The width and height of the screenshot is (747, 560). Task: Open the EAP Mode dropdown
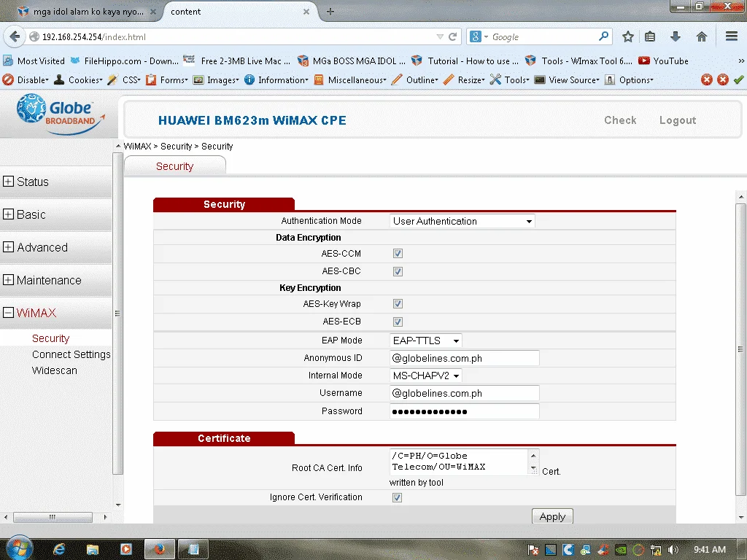426,341
